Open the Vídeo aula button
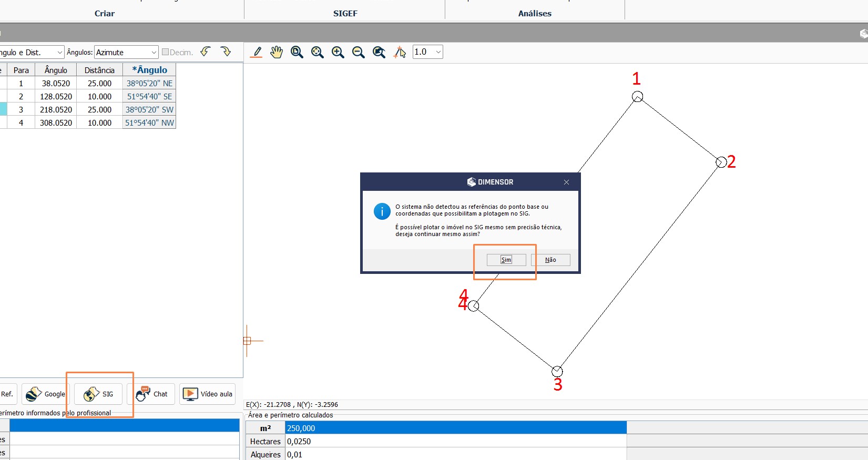The height and width of the screenshot is (460, 868). coord(207,394)
